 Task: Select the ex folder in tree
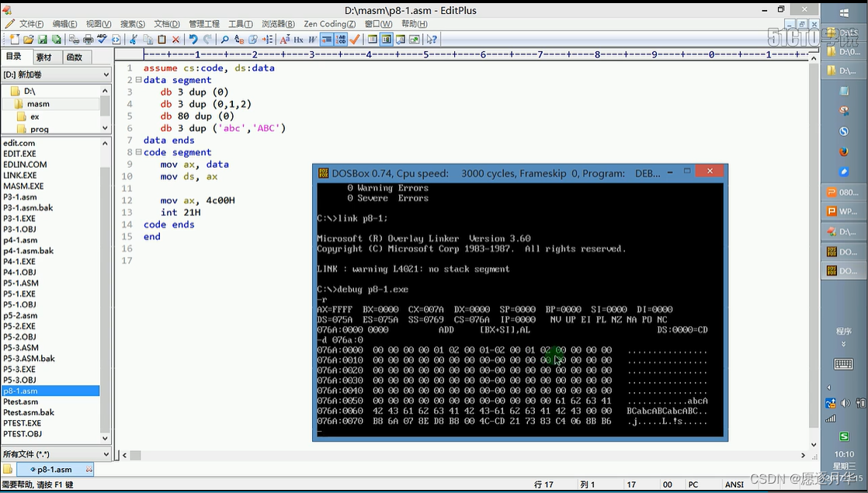pyautogui.click(x=35, y=116)
